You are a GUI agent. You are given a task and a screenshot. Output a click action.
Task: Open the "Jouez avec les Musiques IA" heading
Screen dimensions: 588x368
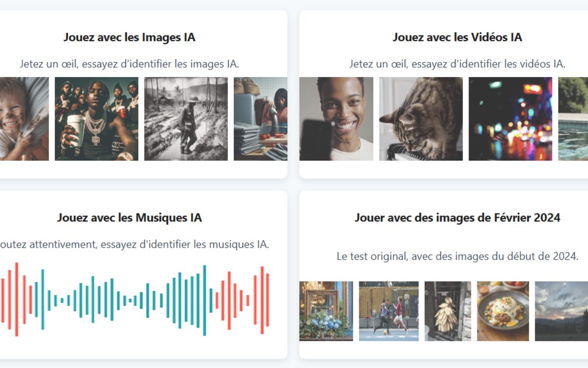[x=129, y=217]
